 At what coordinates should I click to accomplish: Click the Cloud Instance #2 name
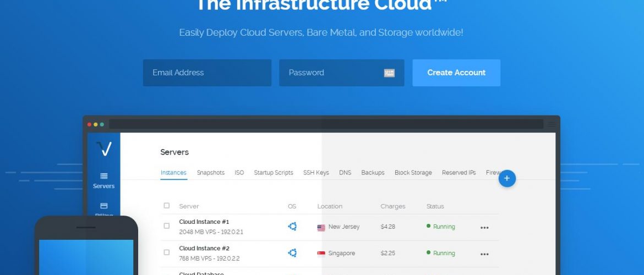pos(204,248)
